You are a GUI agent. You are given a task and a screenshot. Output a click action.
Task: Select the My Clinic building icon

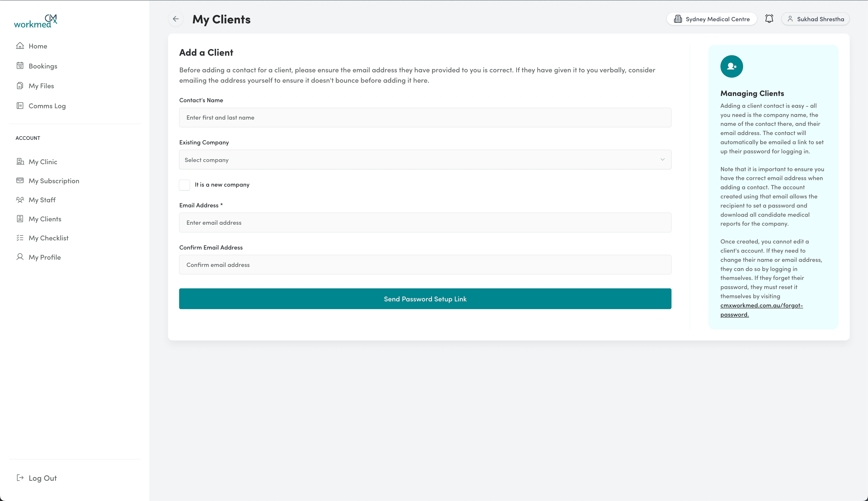tap(20, 161)
